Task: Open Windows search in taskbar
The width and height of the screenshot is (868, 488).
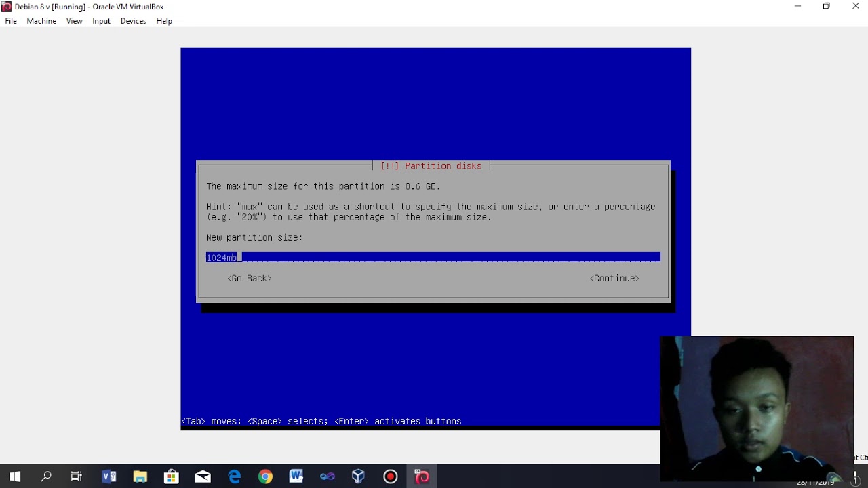Action: tap(46, 476)
